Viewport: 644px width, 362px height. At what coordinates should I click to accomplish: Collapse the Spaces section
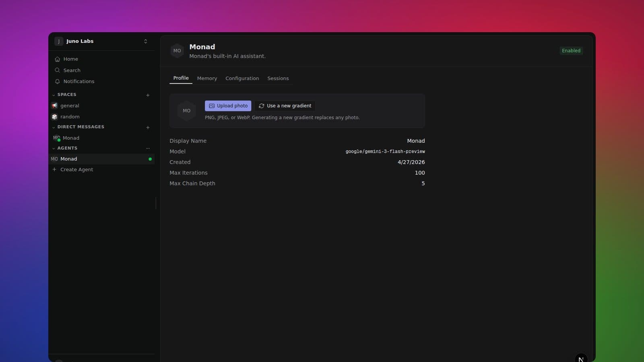(64, 95)
